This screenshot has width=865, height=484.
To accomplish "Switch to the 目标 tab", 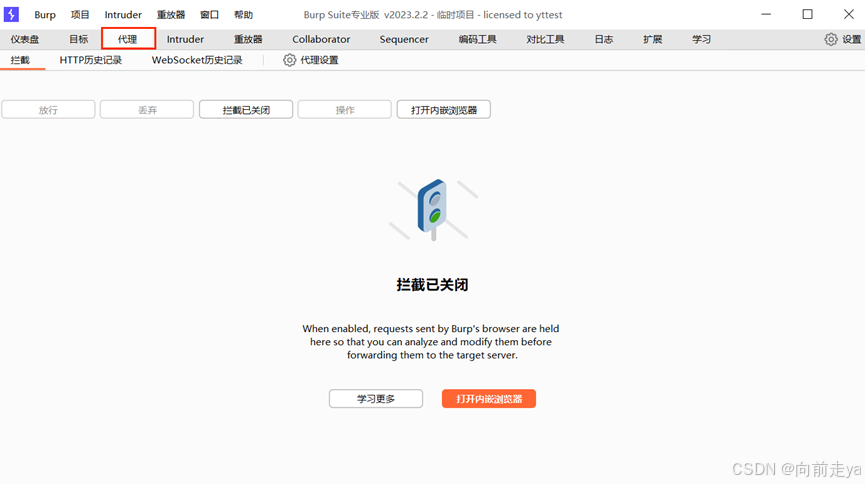I will point(78,39).
